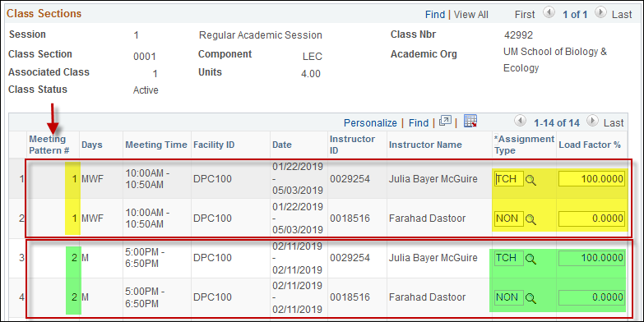This screenshot has width=644, height=322.
Task: Click the Active class status value
Action: 146,90
